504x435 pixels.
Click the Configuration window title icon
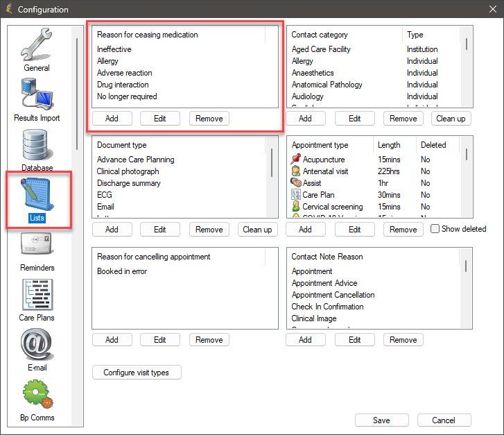[x=9, y=9]
